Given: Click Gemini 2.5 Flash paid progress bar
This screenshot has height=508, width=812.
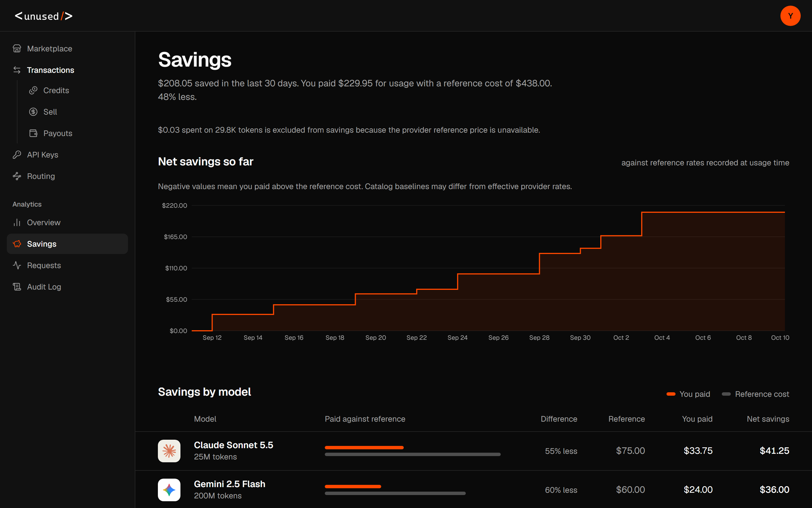Looking at the screenshot, I should 353,487.
